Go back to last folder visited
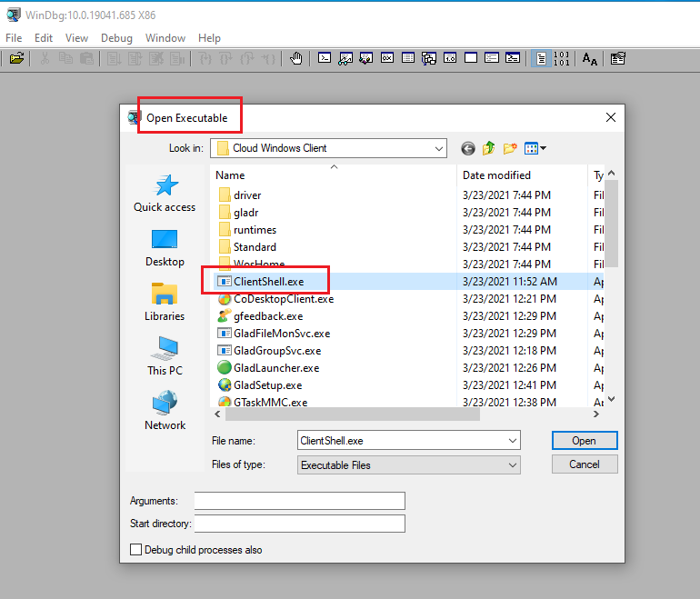Viewport: 700px width, 599px height. point(468,148)
